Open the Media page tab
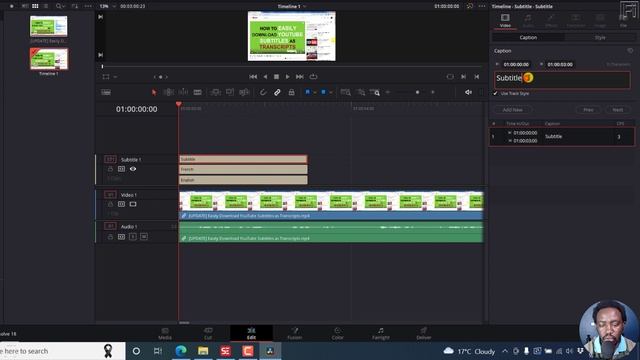Screen dimensions: 640x360 (x=165, y=333)
